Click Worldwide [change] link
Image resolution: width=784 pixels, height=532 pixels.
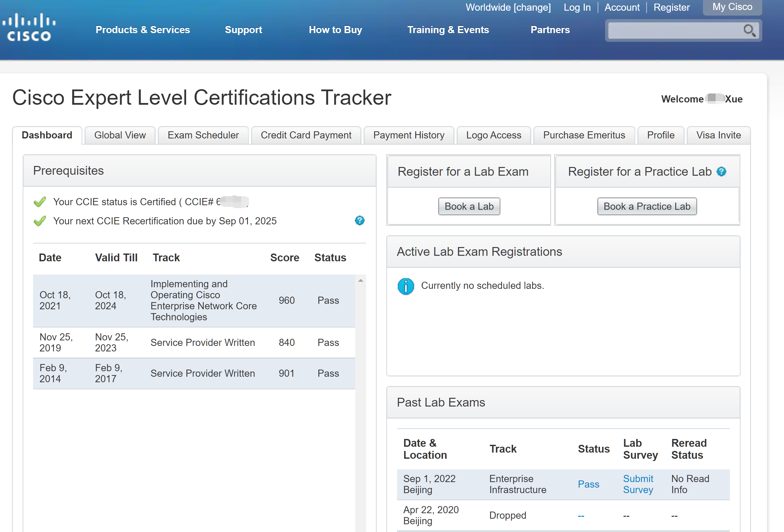508,7
